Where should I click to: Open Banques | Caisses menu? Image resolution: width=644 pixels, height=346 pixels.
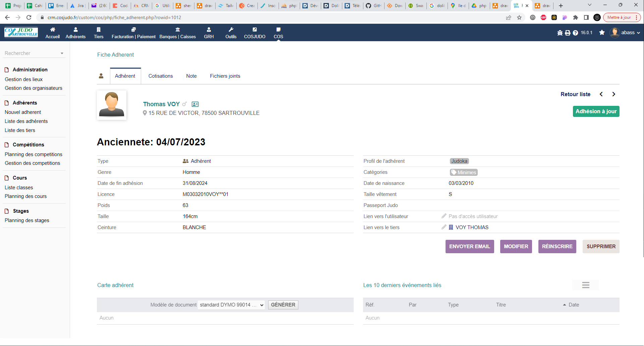178,33
